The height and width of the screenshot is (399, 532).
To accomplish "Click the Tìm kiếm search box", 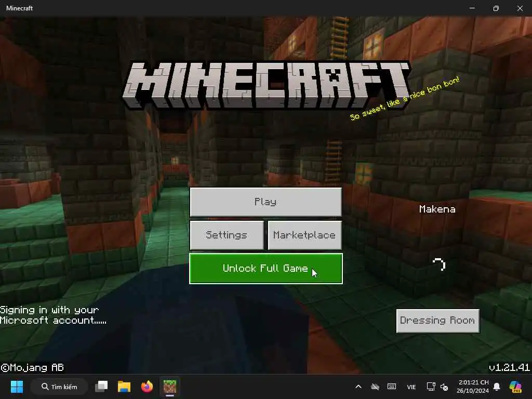I will [x=59, y=387].
